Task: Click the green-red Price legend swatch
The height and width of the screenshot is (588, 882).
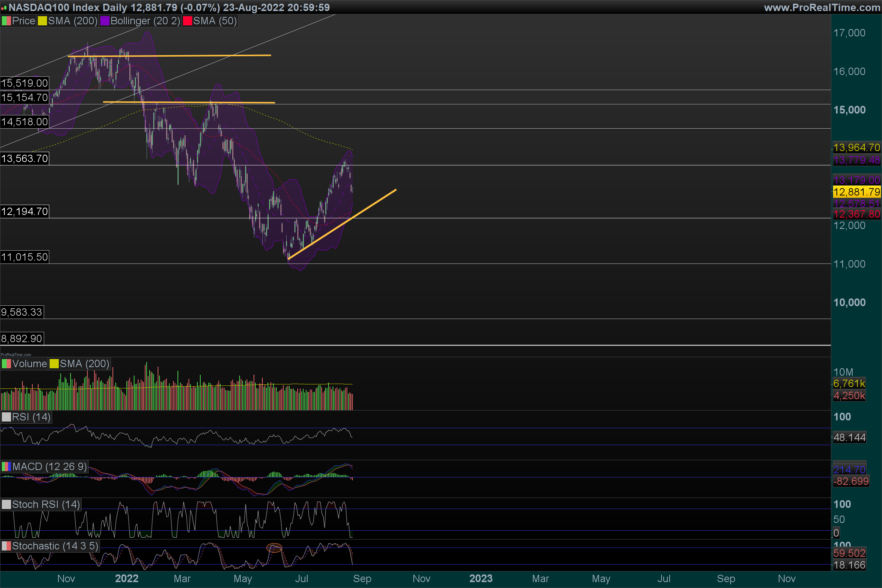Action: pyautogui.click(x=6, y=21)
